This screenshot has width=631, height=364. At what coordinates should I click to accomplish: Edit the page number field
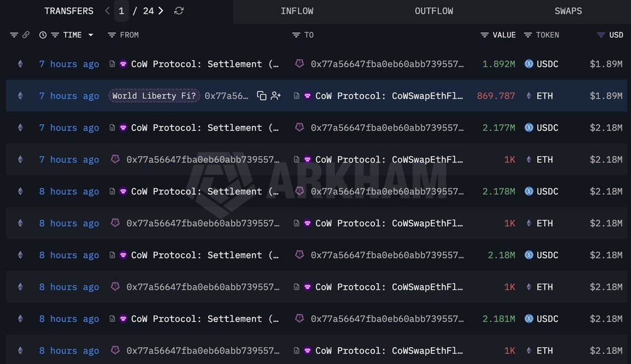click(x=121, y=11)
